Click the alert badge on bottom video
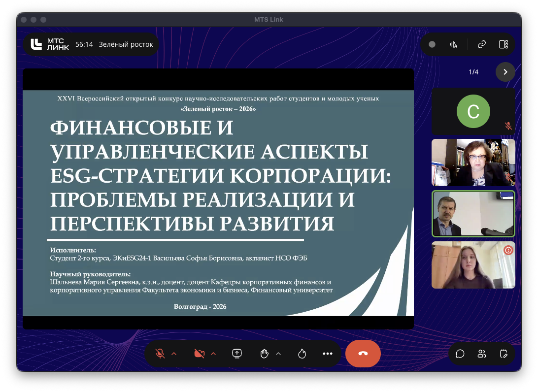Image resolution: width=538 pixels, height=392 pixels. tap(508, 250)
